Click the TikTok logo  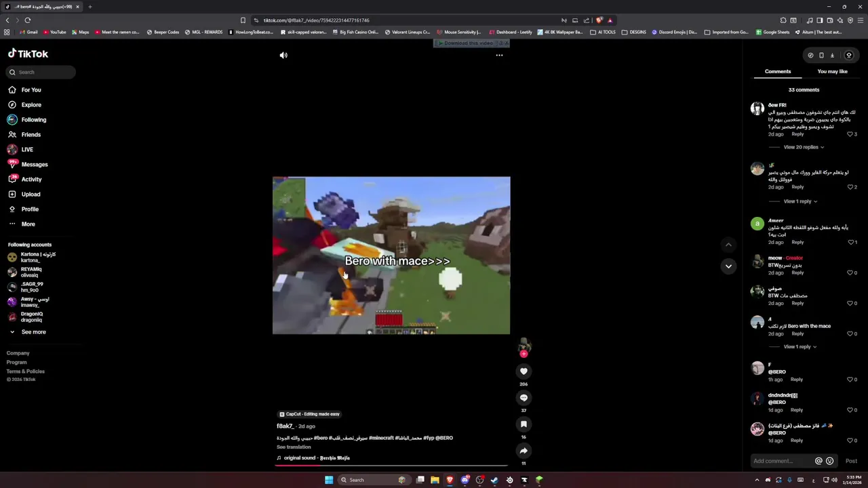(28, 54)
